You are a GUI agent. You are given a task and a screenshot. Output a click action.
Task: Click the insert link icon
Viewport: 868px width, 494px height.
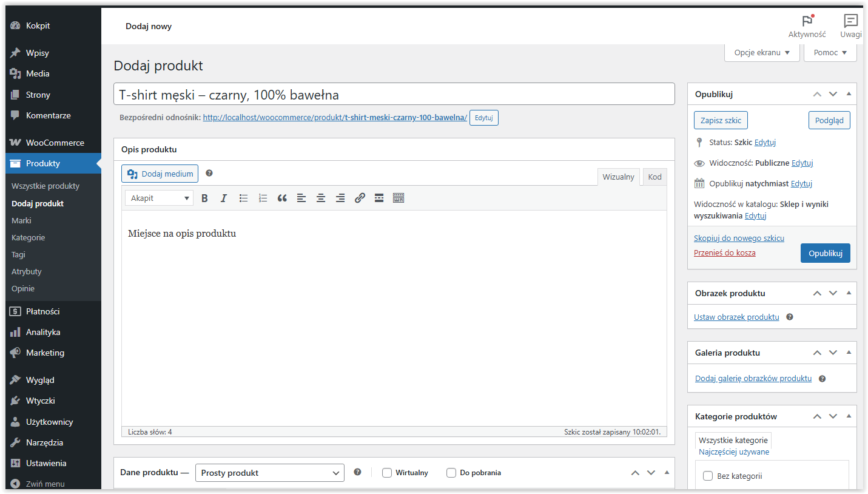point(360,198)
